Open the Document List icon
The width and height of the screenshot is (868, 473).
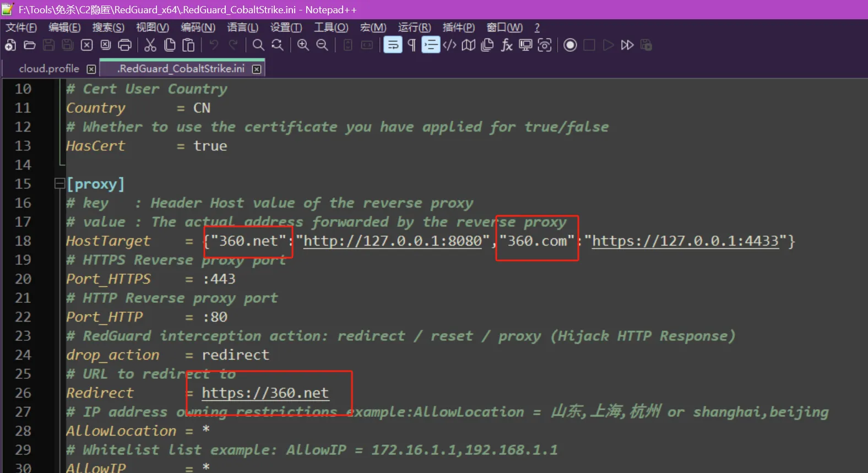click(x=487, y=45)
